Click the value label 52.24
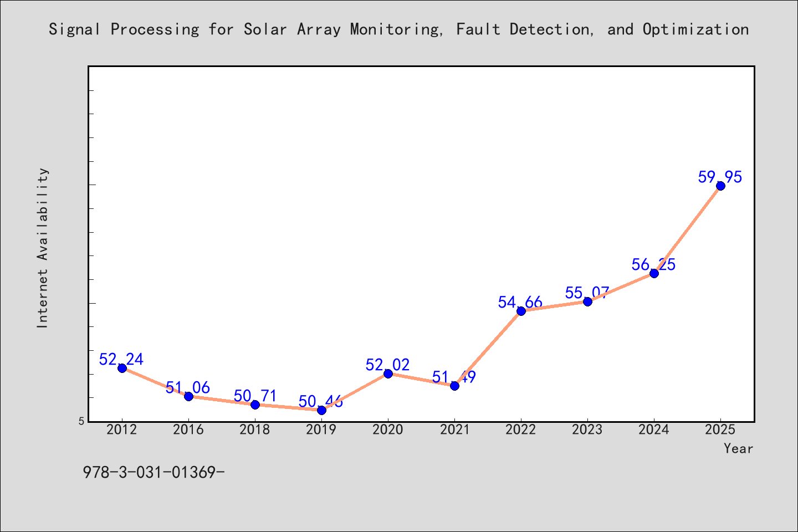Image resolution: width=798 pixels, height=532 pixels. 121,359
